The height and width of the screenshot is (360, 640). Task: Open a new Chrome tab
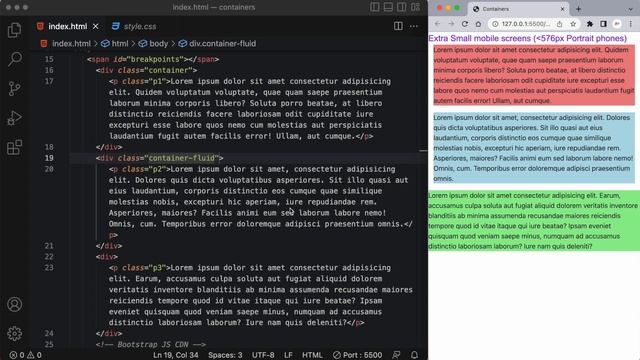click(x=578, y=9)
